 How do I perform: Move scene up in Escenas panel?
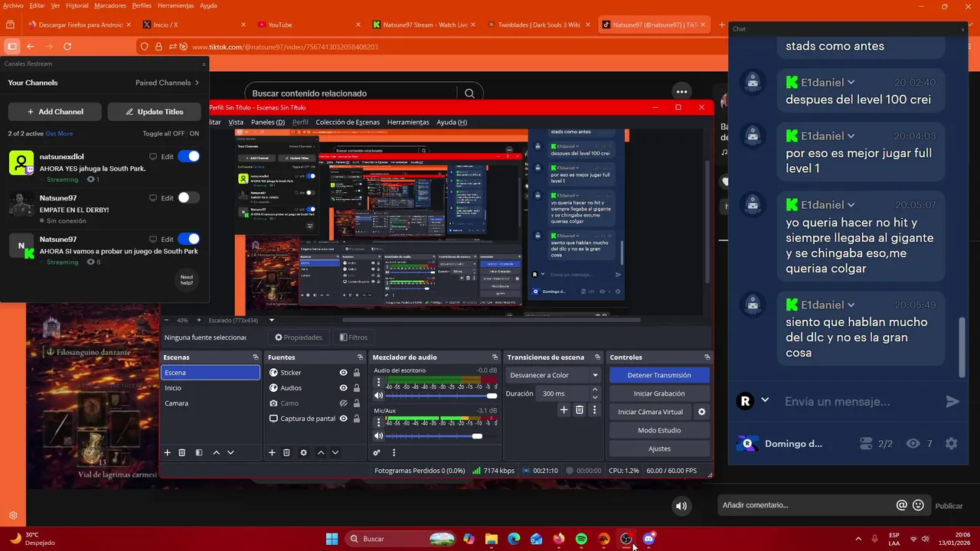(216, 452)
